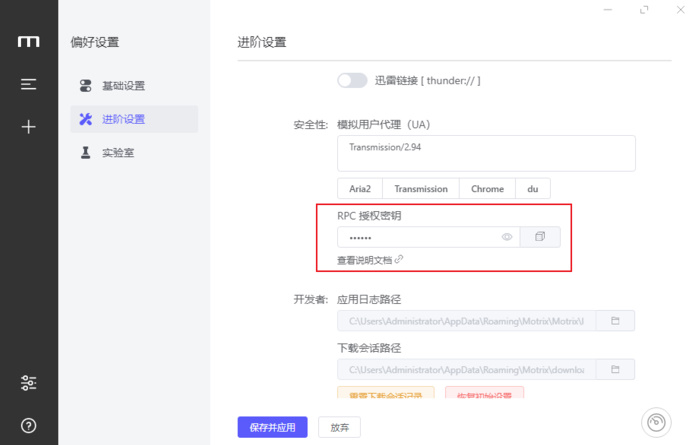Click Discard (放弃) button
691x445 pixels.
(x=339, y=427)
